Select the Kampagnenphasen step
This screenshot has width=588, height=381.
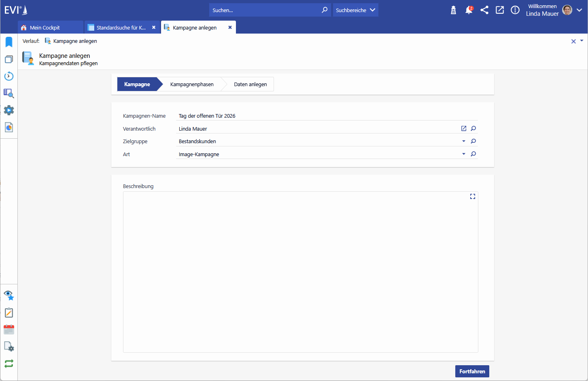pos(192,84)
